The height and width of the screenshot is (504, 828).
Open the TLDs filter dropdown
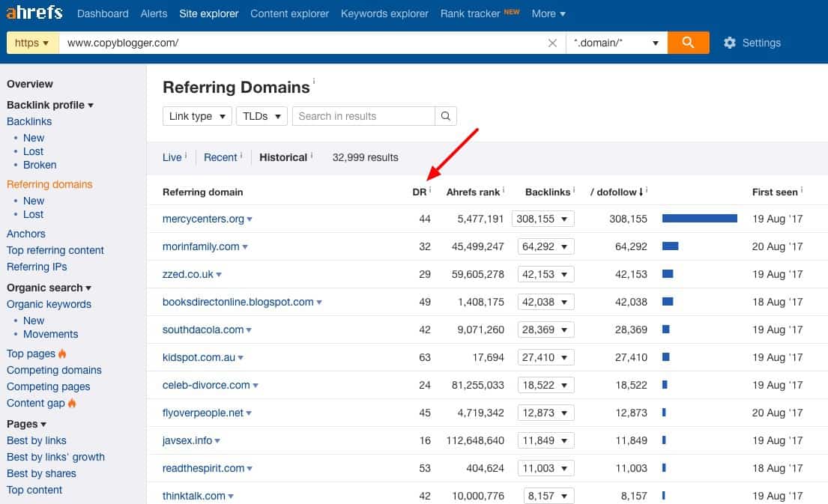[262, 116]
